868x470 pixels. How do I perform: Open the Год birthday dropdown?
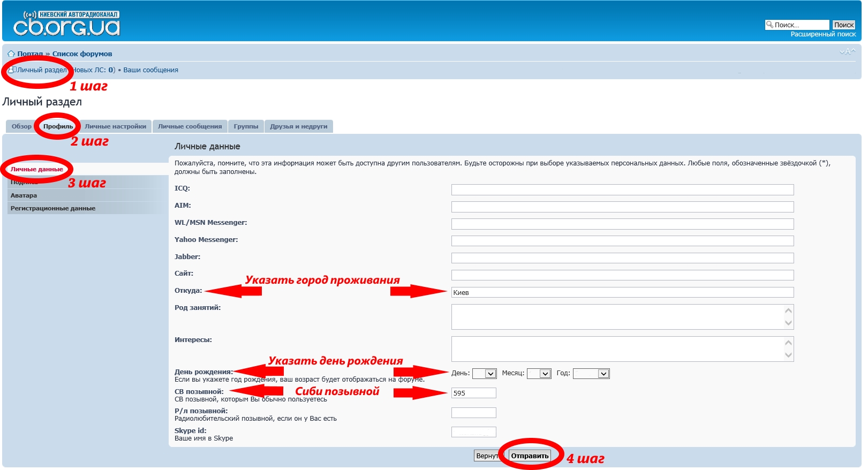[x=591, y=374]
